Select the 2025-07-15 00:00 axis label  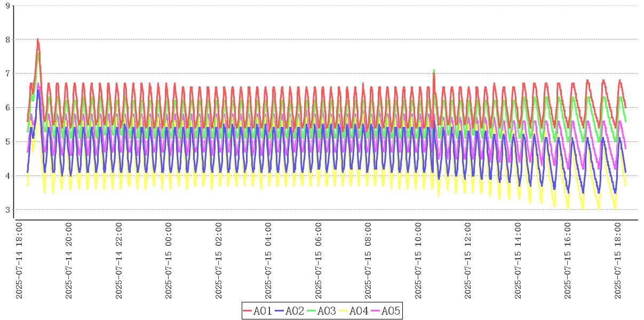(x=169, y=261)
